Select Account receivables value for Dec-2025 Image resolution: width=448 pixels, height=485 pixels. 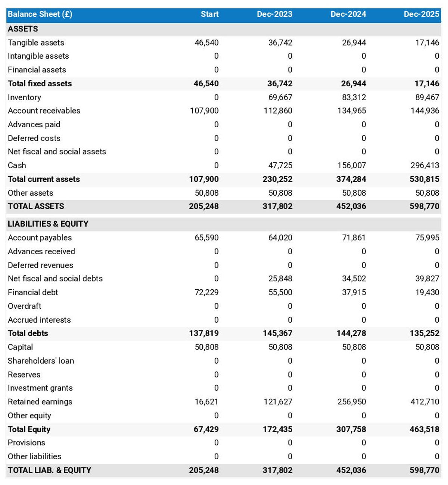coord(425,111)
